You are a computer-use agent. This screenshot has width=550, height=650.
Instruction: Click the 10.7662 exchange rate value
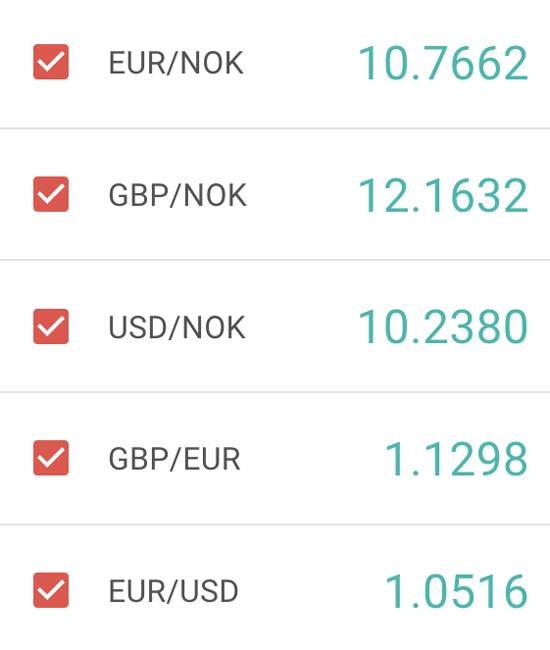click(443, 63)
